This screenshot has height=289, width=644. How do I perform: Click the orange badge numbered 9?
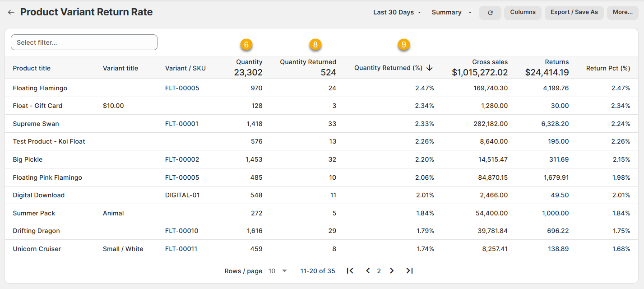(403, 45)
